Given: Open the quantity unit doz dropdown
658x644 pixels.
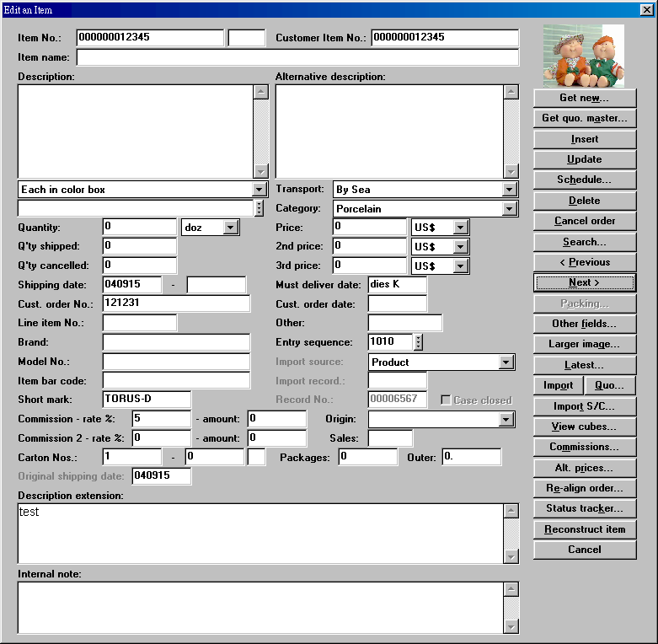Looking at the screenshot, I should click(x=231, y=228).
